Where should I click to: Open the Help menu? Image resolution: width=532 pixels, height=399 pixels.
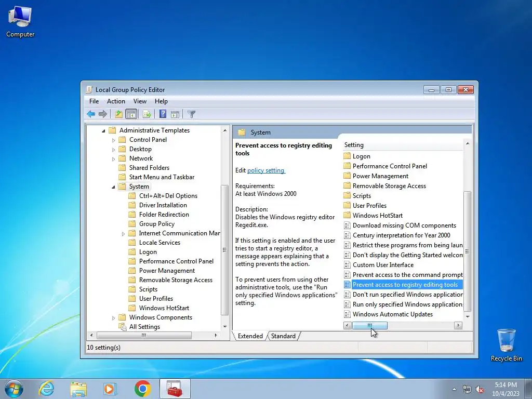(x=161, y=101)
